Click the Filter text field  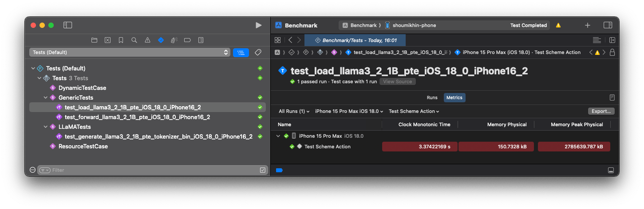(151, 170)
